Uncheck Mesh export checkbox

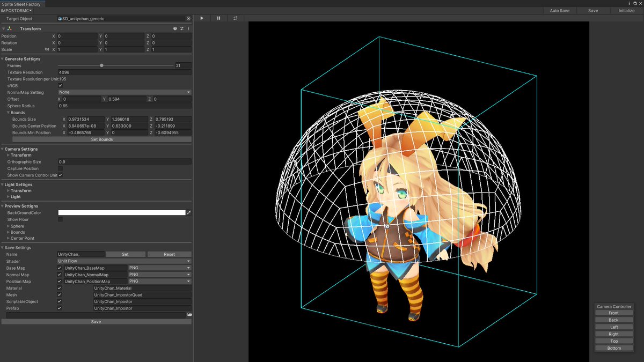pyautogui.click(x=60, y=294)
